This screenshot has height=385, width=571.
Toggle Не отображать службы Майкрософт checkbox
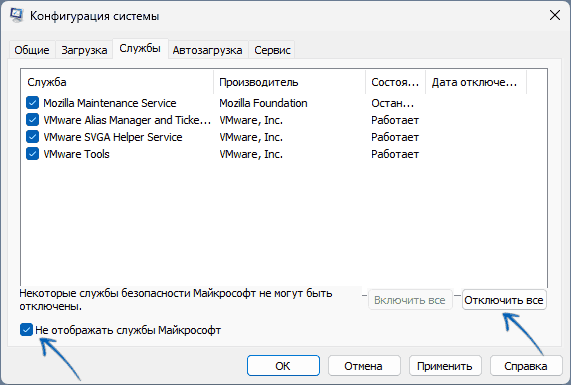26,330
